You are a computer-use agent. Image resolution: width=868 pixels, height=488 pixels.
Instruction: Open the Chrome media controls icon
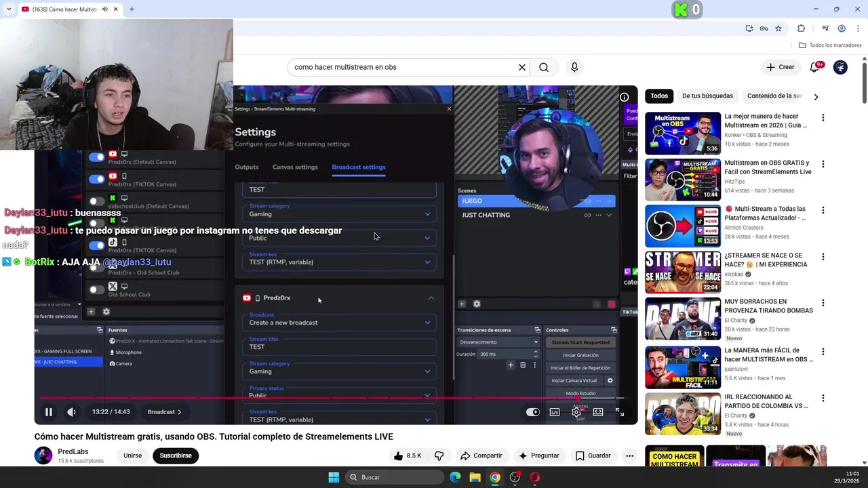(825, 28)
